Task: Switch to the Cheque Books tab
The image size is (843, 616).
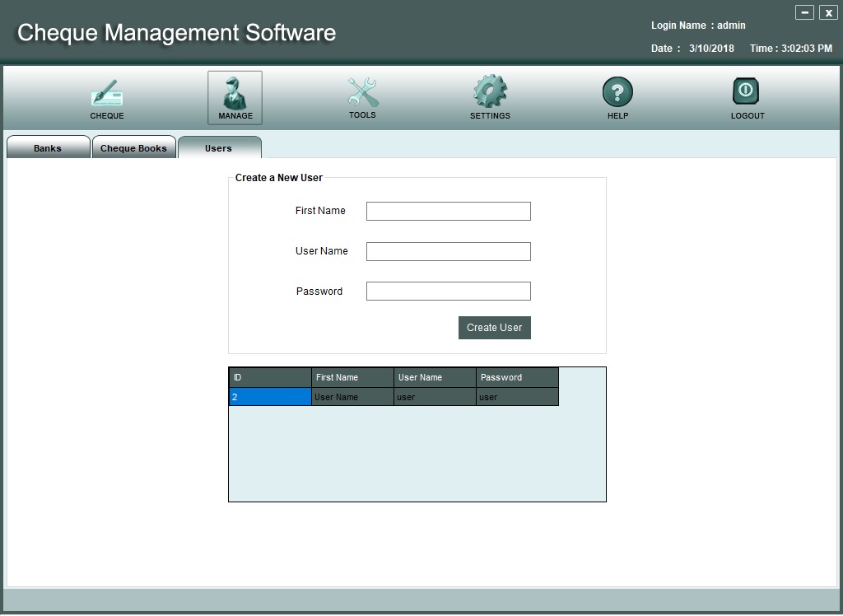Action: [133, 148]
